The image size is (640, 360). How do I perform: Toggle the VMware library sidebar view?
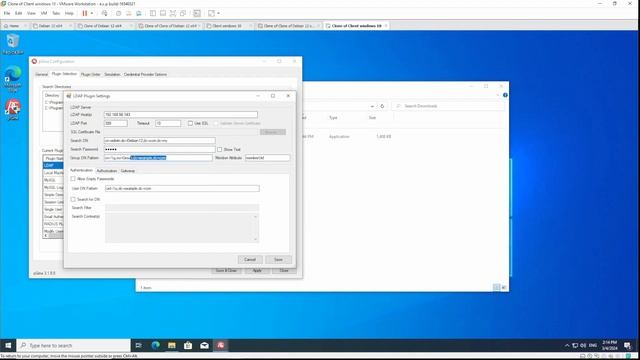153,13
